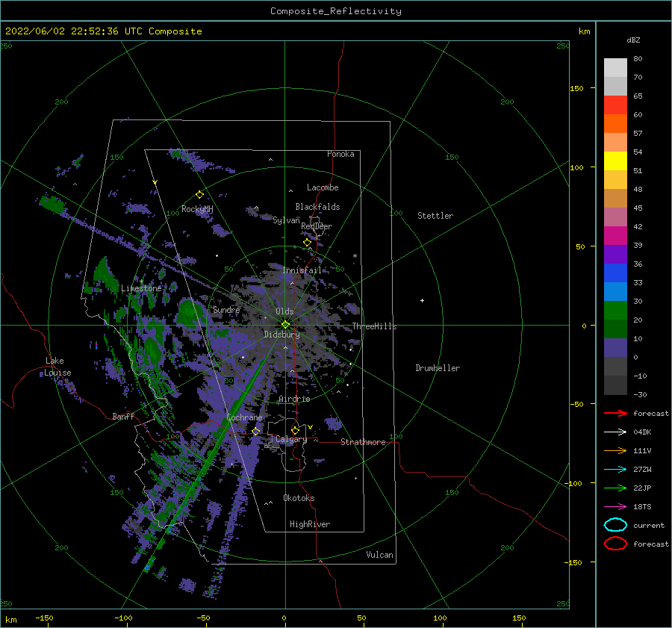Click the cyan 27ZW arrow legend icon
This screenshot has width=672, height=628.
[615, 470]
